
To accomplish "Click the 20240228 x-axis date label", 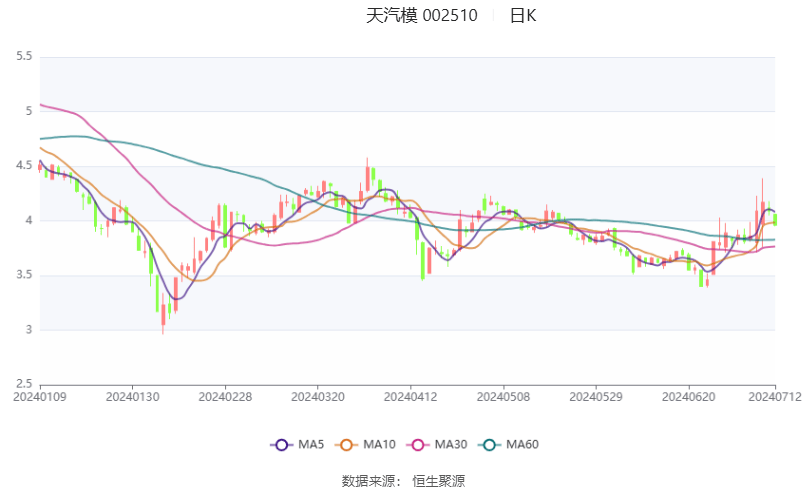I will pos(225,397).
